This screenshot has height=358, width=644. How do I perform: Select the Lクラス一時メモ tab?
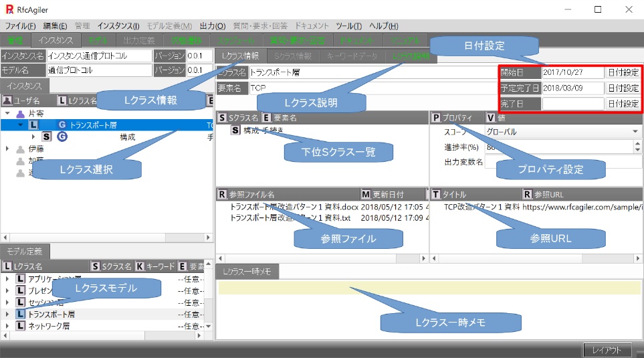(247, 272)
